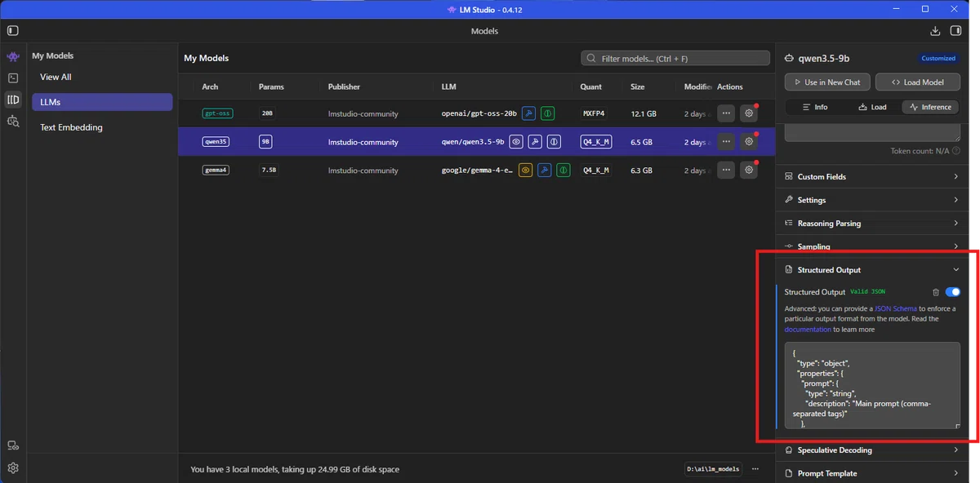The width and height of the screenshot is (980, 483).
Task: Click the qwen35 architecture badge
Action: click(216, 142)
